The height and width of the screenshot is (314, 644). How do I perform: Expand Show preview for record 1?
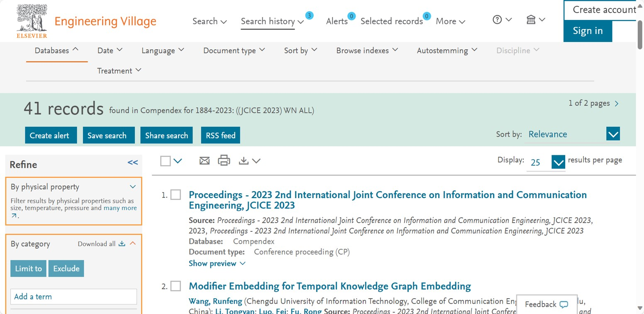point(217,263)
